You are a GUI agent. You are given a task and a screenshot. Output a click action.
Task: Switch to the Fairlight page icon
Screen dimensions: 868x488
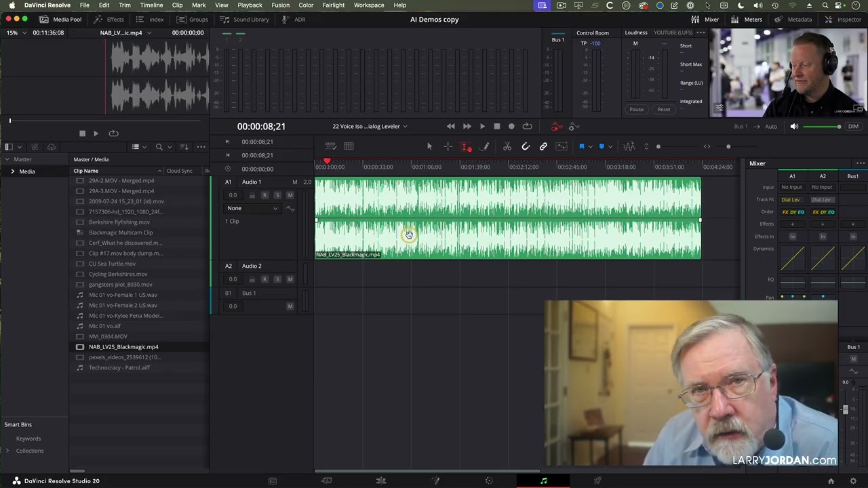(543, 481)
